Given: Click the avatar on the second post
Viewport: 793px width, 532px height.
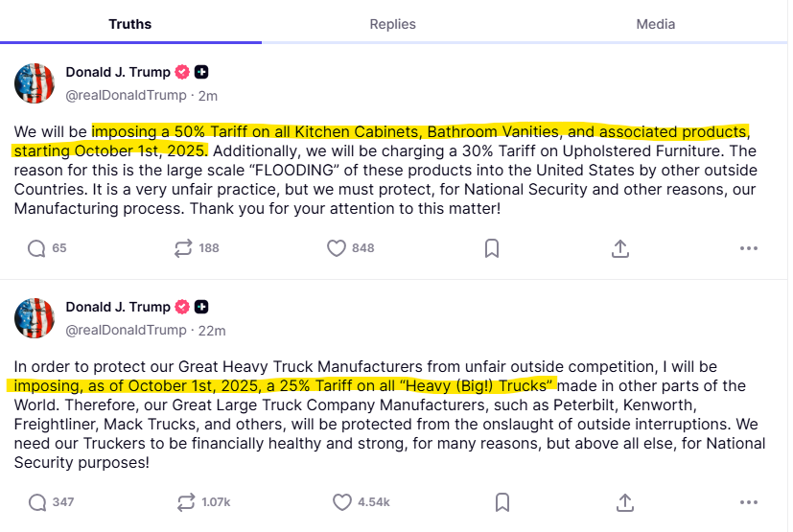Looking at the screenshot, I should 35,318.
